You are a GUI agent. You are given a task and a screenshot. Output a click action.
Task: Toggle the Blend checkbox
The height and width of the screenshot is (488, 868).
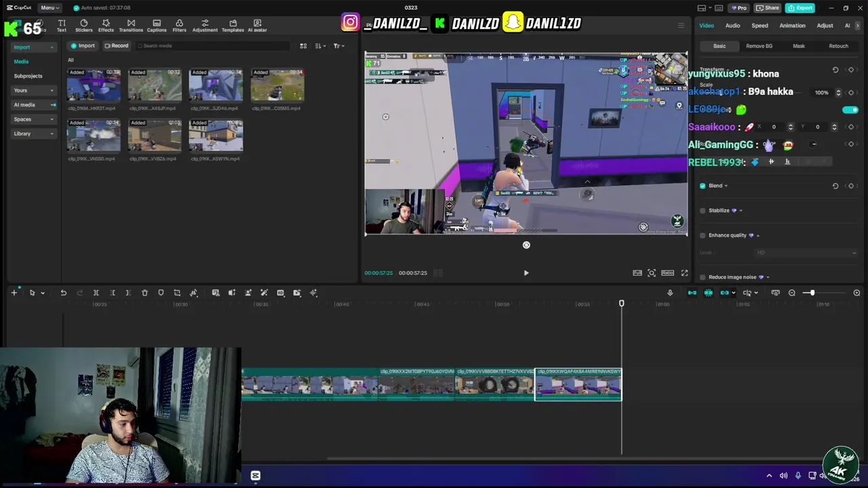click(x=703, y=186)
